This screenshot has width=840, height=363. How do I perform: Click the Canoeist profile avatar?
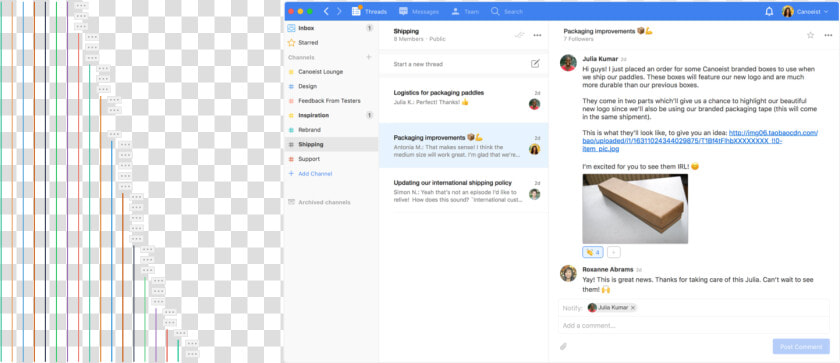[x=788, y=11]
